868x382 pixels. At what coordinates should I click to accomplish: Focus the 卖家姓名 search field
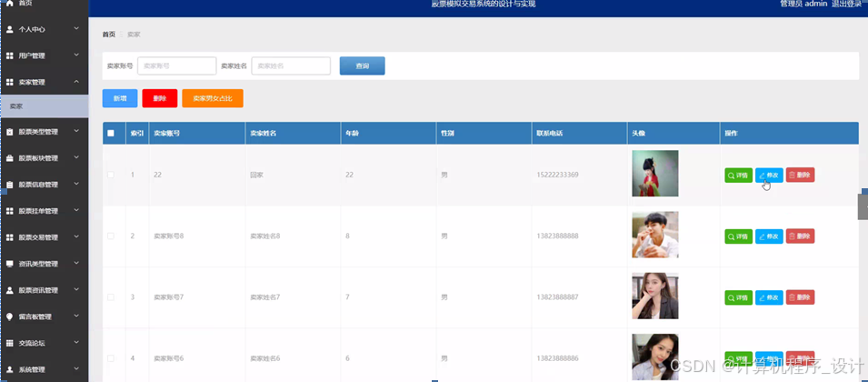[291, 65]
